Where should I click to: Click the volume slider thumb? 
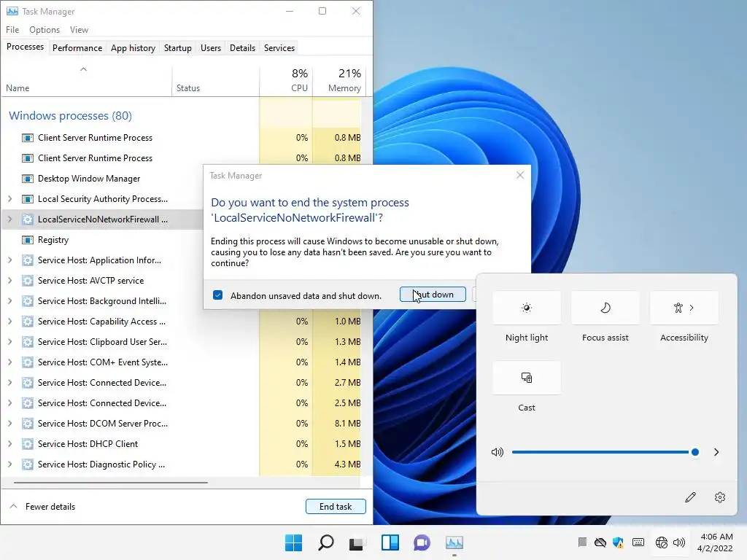(x=695, y=452)
